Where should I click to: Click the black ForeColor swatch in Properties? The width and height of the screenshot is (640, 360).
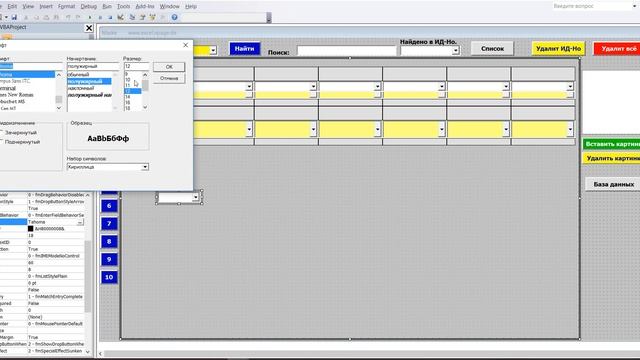tap(31, 229)
